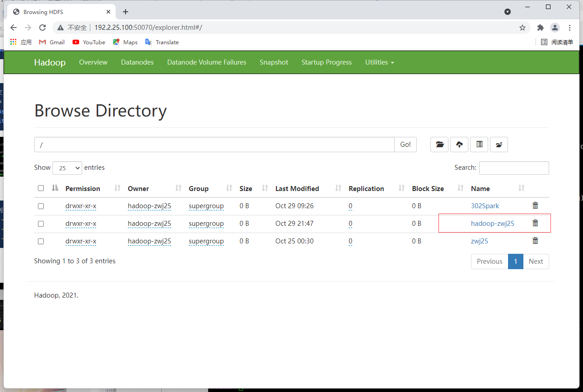
Task: Open the Chrome profile avatar icon
Action: coord(555,28)
